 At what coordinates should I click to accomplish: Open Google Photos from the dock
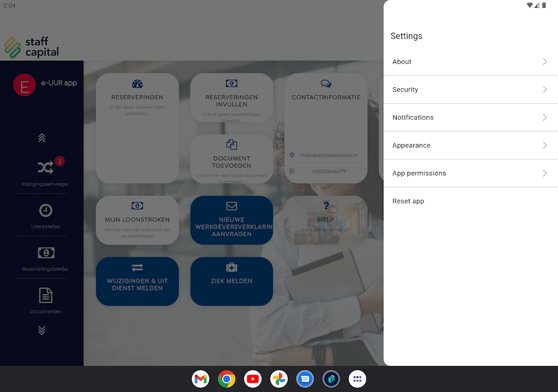279,379
